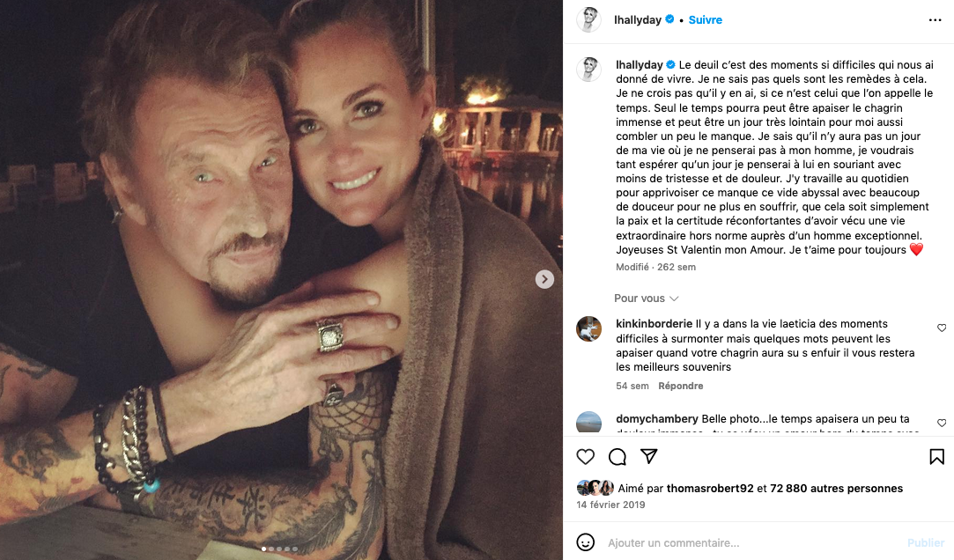Open the post's date link "14 février 2019"
This screenshot has height=560, width=954.
point(610,505)
